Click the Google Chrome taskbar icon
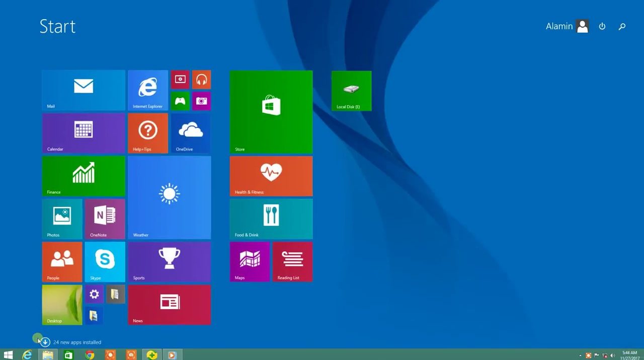644x360 pixels. (x=90, y=355)
